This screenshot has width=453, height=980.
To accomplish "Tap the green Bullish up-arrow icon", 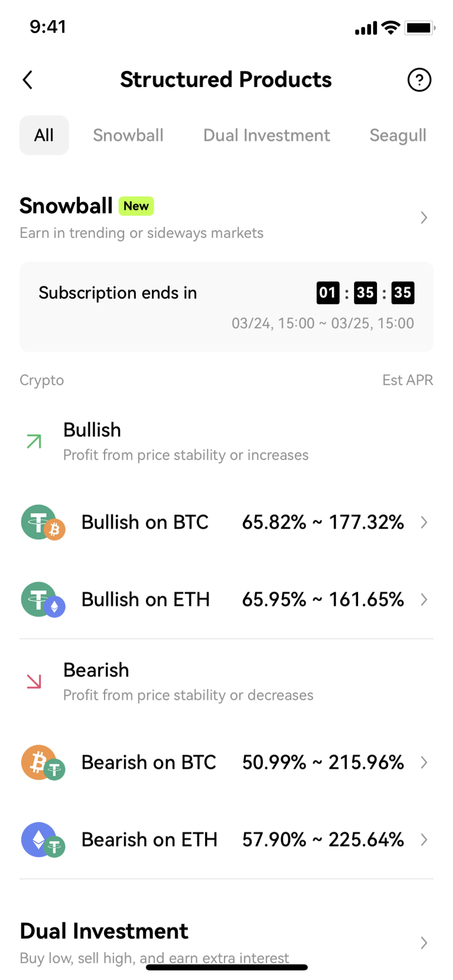I will (34, 441).
